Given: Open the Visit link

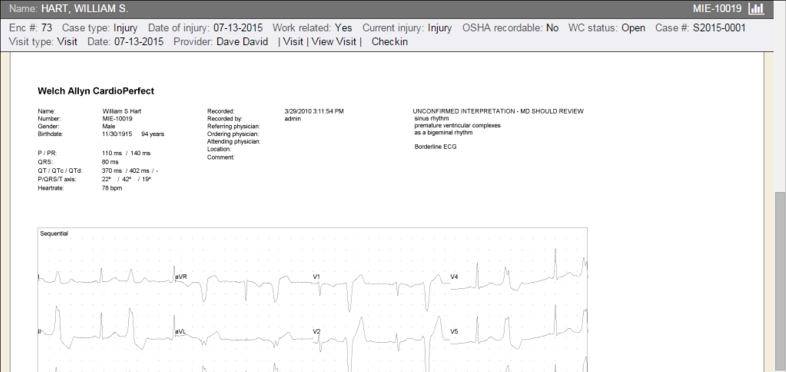Looking at the screenshot, I should click(293, 42).
